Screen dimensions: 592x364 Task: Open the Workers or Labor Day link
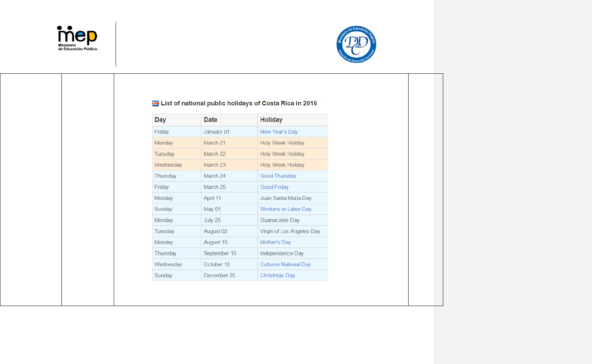click(x=285, y=209)
